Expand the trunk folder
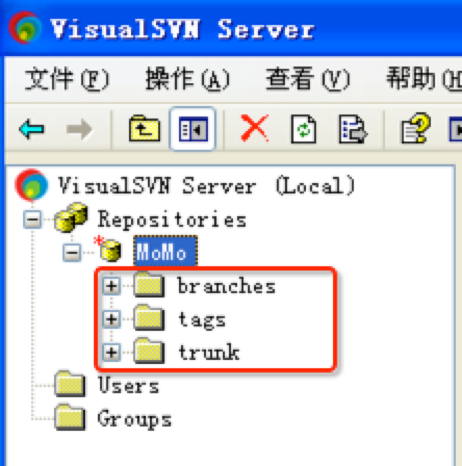The image size is (462, 466). (x=111, y=352)
